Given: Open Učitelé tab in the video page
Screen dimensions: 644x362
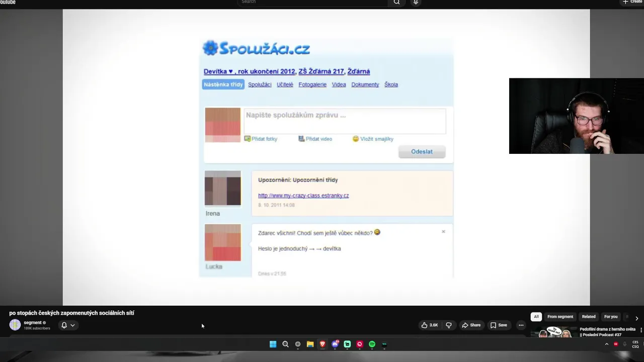Looking at the screenshot, I should (x=285, y=84).
